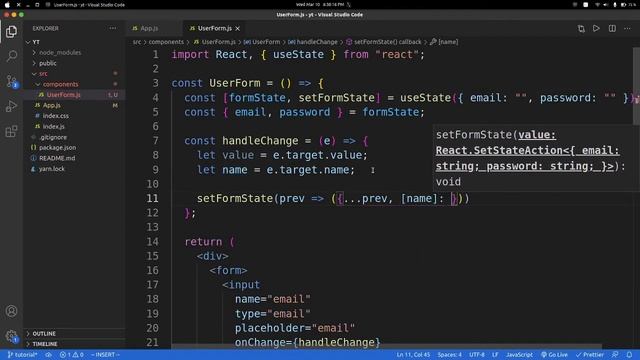Open yarn.lock in the file tree
The height and width of the screenshot is (360, 640).
click(x=51, y=169)
